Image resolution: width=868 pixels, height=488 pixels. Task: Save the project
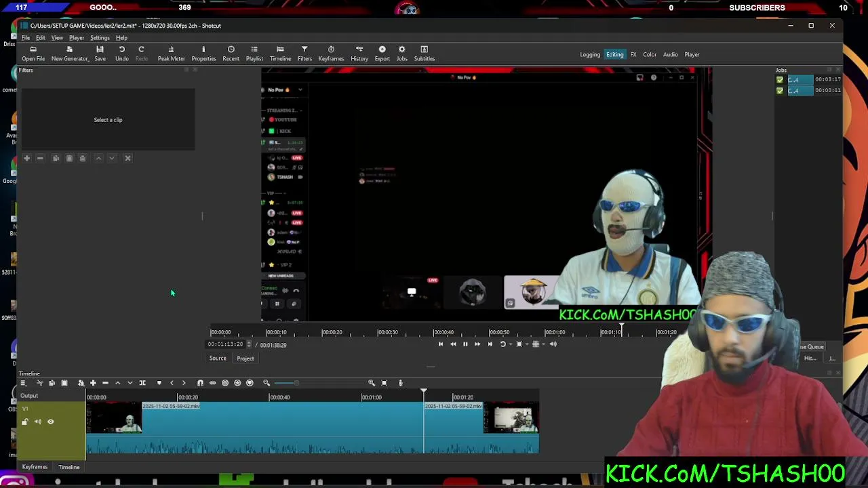coord(100,54)
